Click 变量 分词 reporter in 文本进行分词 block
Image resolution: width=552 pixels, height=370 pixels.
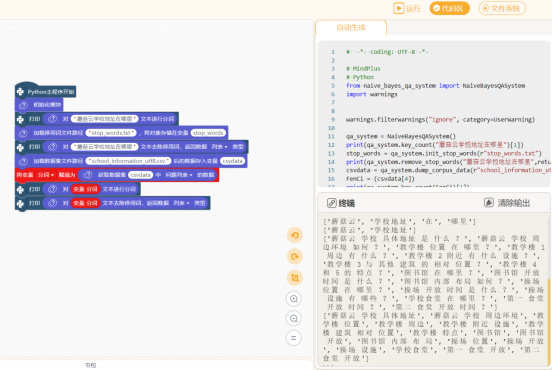(86, 189)
